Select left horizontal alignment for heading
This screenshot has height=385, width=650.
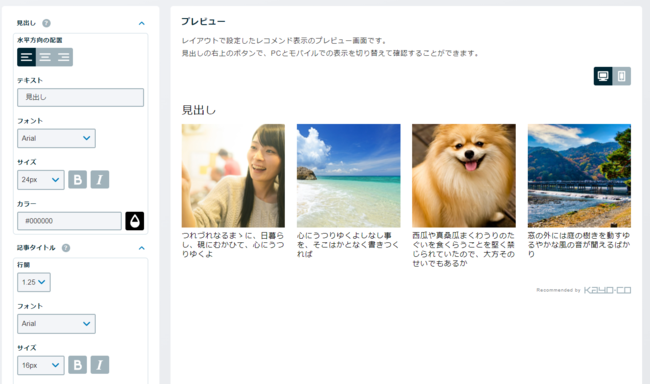pos(26,57)
